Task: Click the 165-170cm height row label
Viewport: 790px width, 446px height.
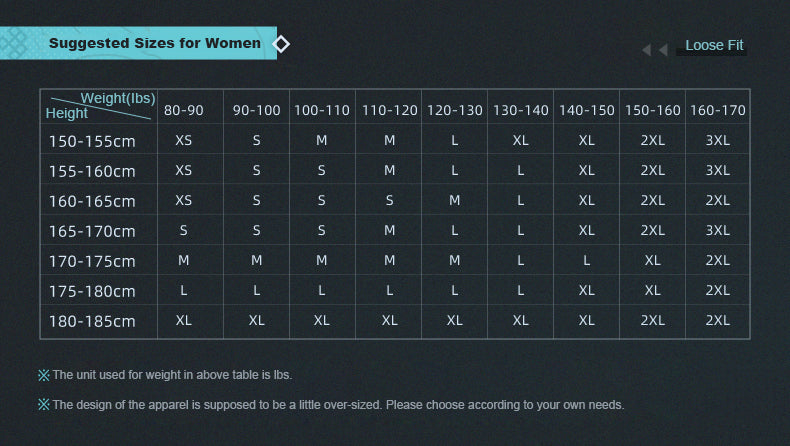Action: click(92, 231)
